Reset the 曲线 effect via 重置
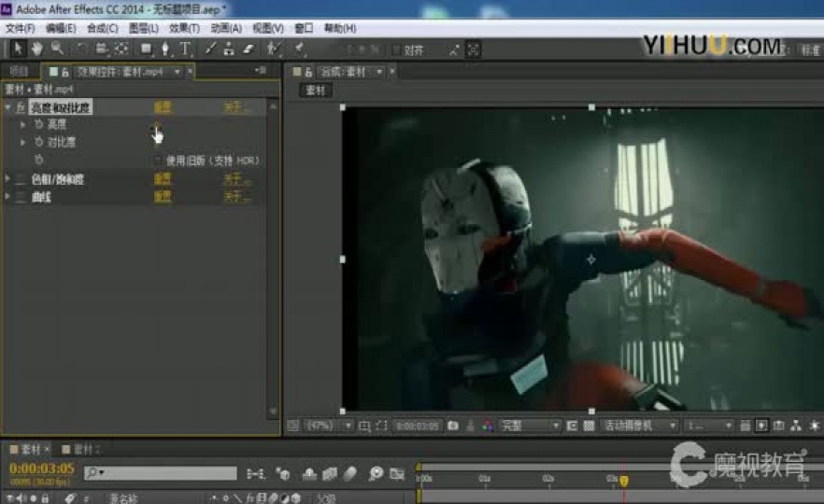Viewport: 824px width, 504px height. (x=163, y=198)
